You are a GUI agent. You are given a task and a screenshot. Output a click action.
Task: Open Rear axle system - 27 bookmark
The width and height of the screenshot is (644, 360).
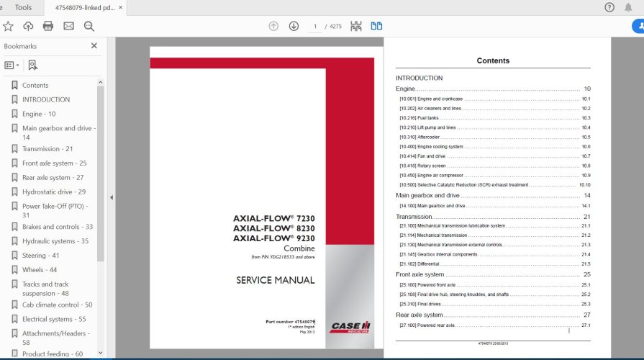pos(53,178)
